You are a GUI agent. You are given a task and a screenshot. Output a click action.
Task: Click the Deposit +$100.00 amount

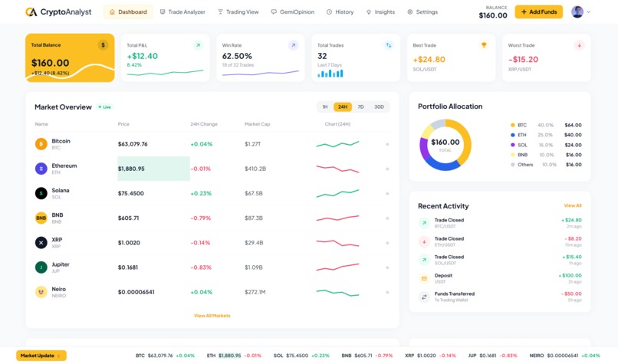coord(570,275)
